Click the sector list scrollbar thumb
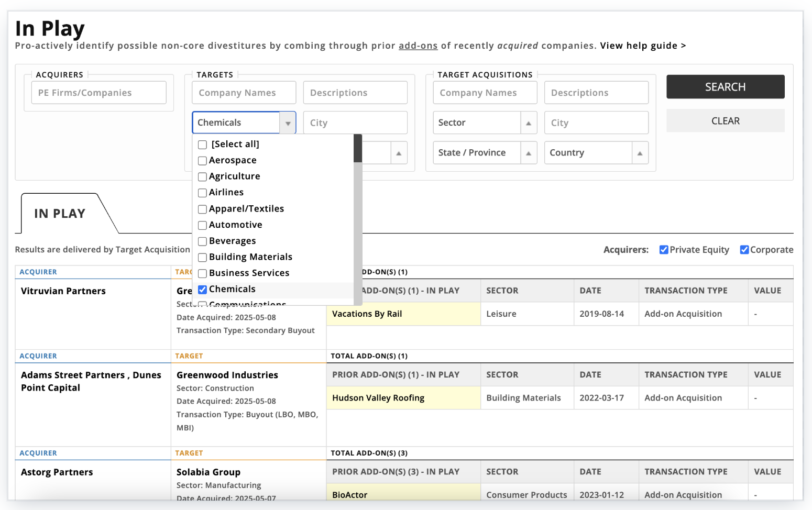The height and width of the screenshot is (510, 812). coord(358,149)
